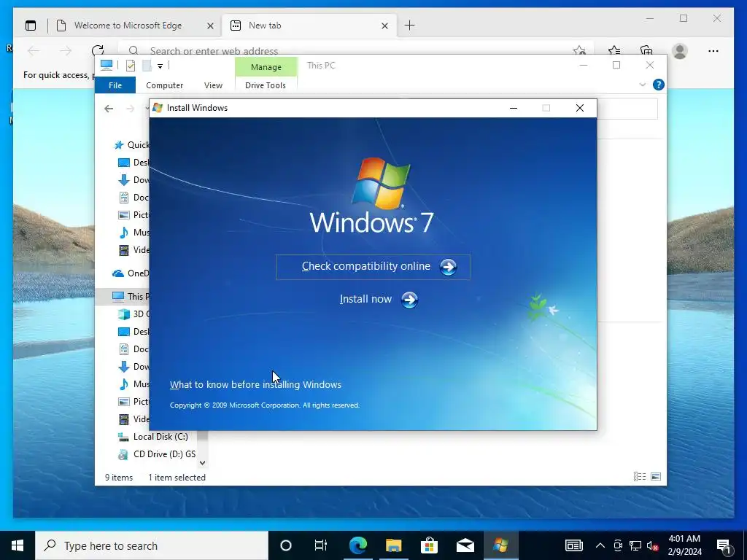Switch to large icons view in status bar
The height and width of the screenshot is (560, 747).
pyautogui.click(x=656, y=477)
